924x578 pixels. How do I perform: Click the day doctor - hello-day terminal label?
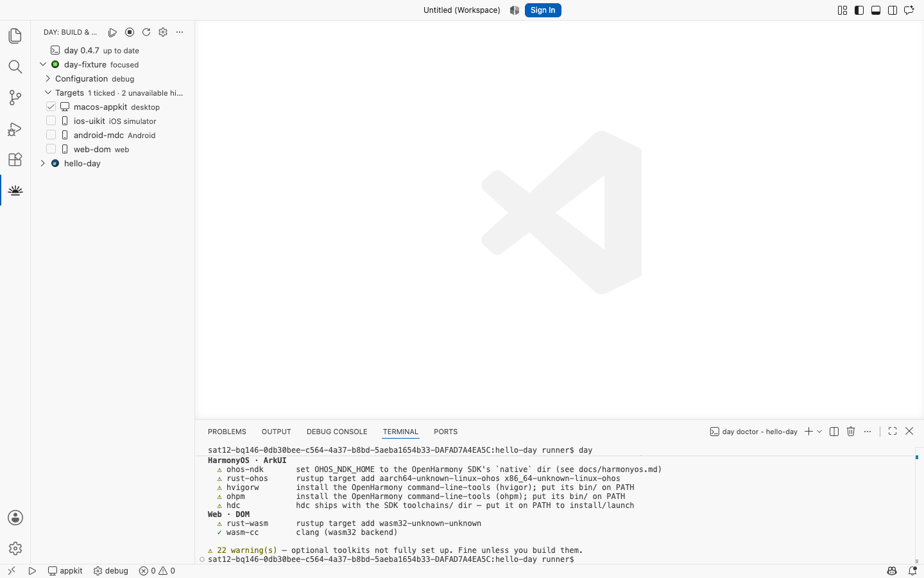tap(754, 432)
